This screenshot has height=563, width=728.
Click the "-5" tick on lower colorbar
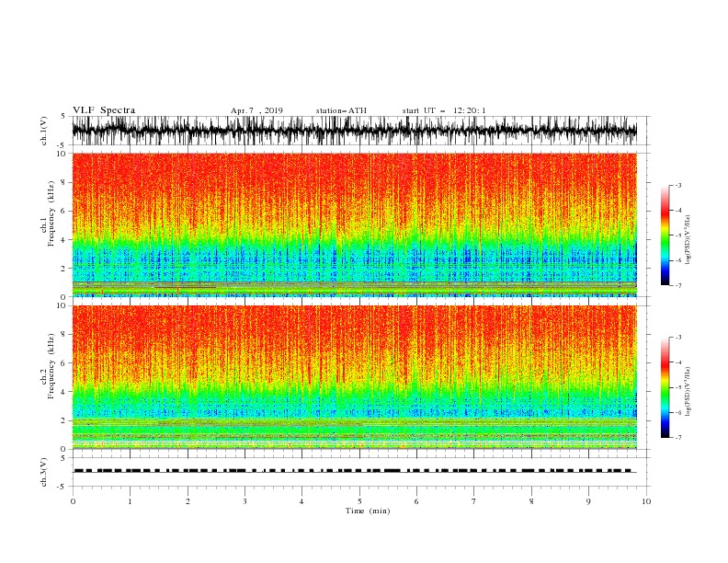(677, 387)
